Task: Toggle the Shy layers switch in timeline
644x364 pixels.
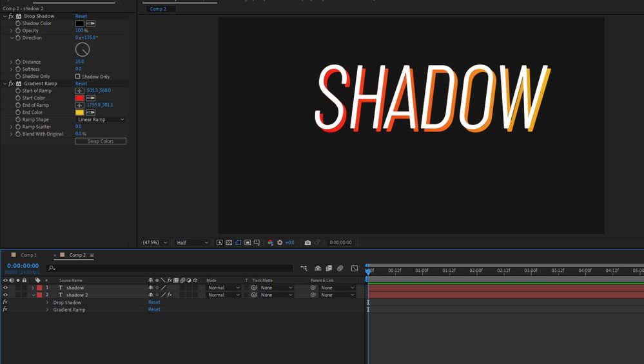Action: click(x=318, y=269)
